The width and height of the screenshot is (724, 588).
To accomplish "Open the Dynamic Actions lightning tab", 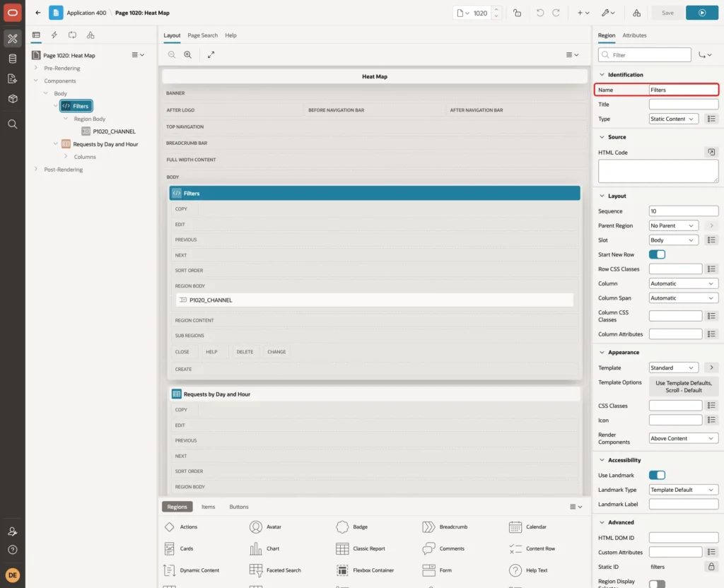I will pyautogui.click(x=54, y=35).
